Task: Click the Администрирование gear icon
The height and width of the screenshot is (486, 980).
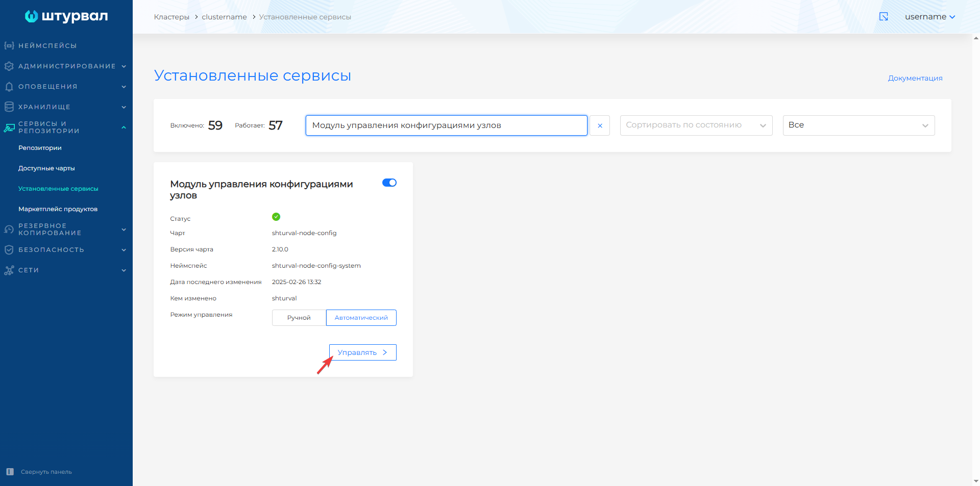Action: click(9, 66)
